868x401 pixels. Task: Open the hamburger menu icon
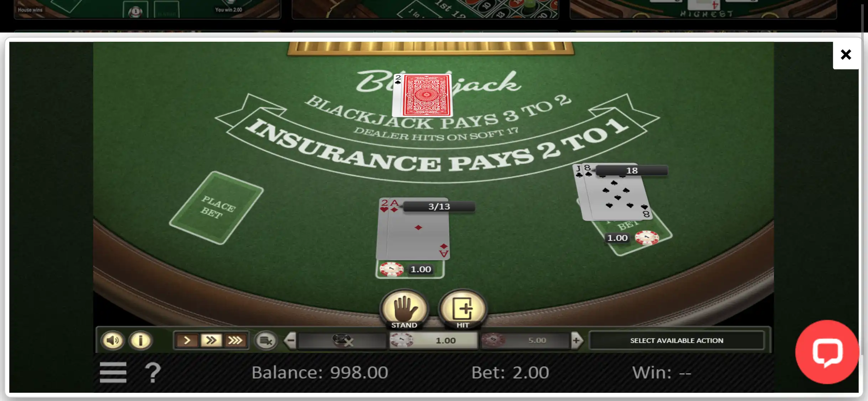[x=113, y=372]
